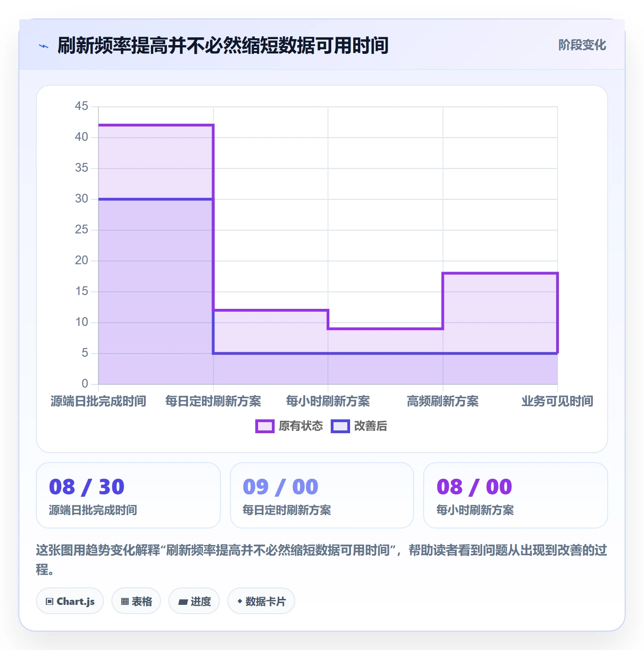This screenshot has height=650, width=644.
Task: Click the x-axis label 每日定时刷新方案
Action: pos(213,401)
